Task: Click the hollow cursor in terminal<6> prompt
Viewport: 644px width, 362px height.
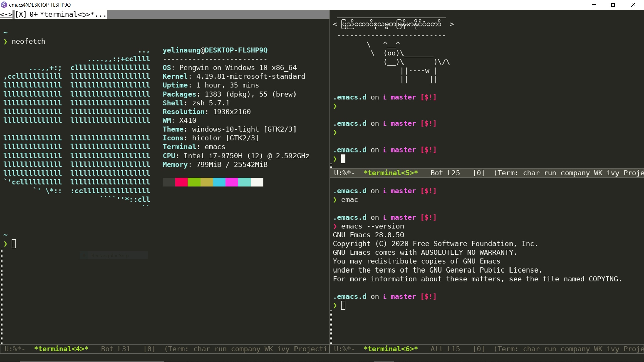Action: tap(343, 305)
